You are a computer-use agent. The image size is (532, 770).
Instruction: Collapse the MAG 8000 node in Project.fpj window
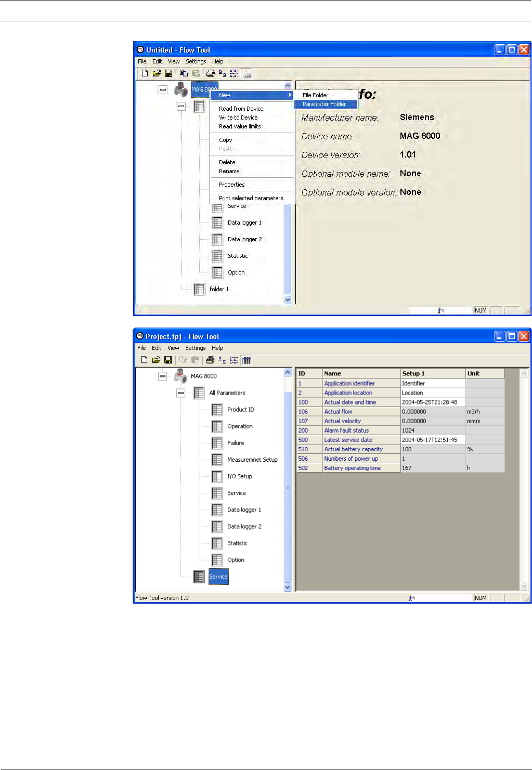[162, 376]
